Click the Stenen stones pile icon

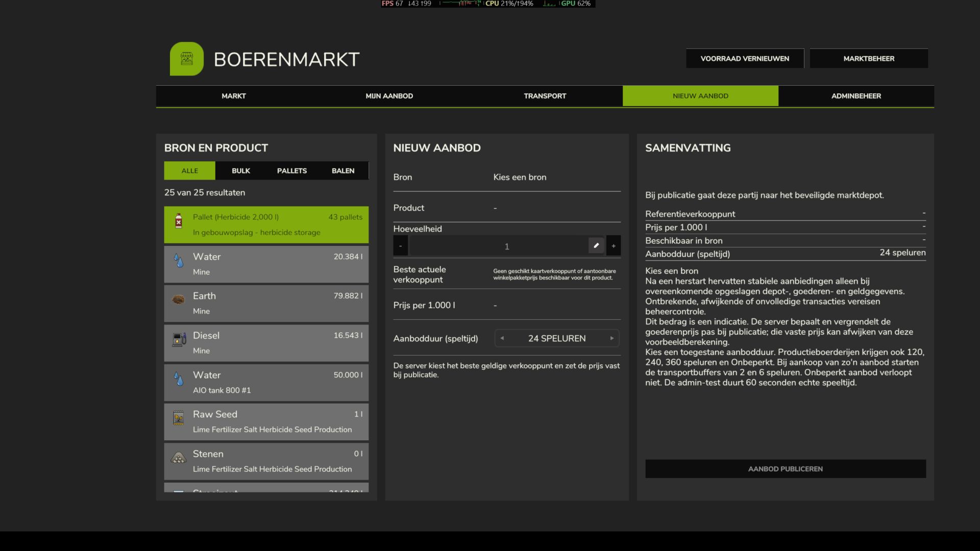point(179,458)
